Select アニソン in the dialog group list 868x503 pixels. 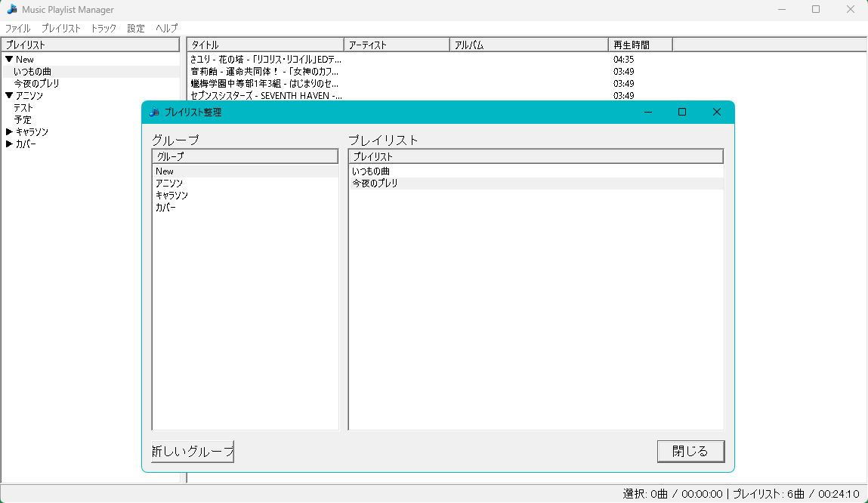[246, 184]
